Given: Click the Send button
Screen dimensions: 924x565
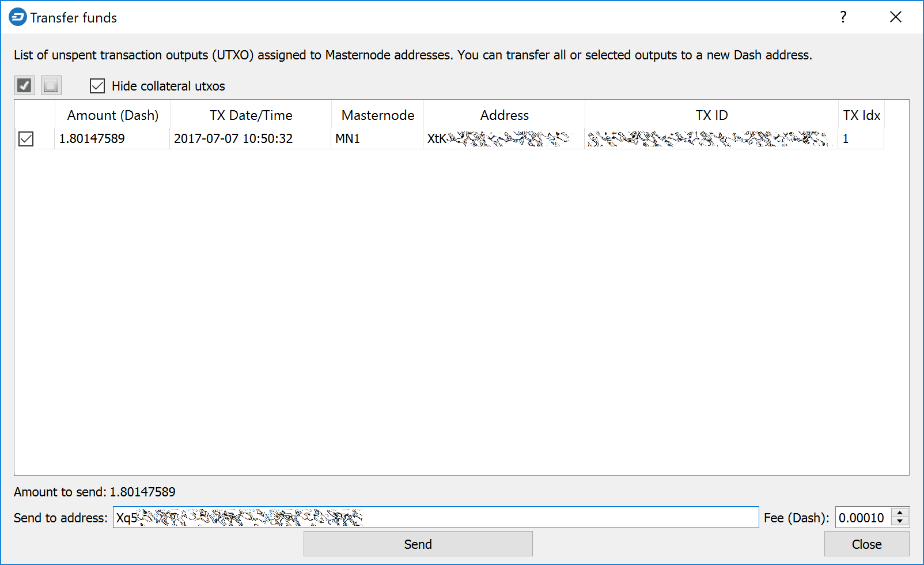Looking at the screenshot, I should tap(418, 544).
